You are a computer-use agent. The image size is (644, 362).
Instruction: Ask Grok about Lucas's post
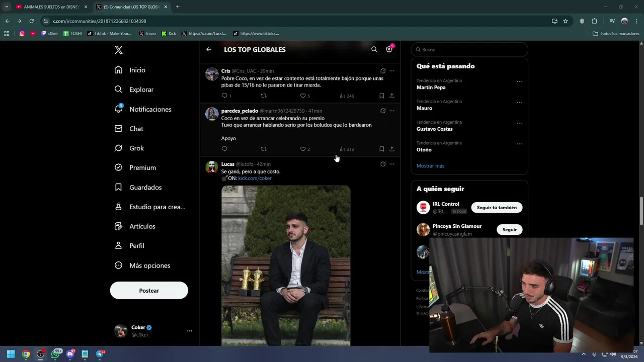(x=383, y=164)
